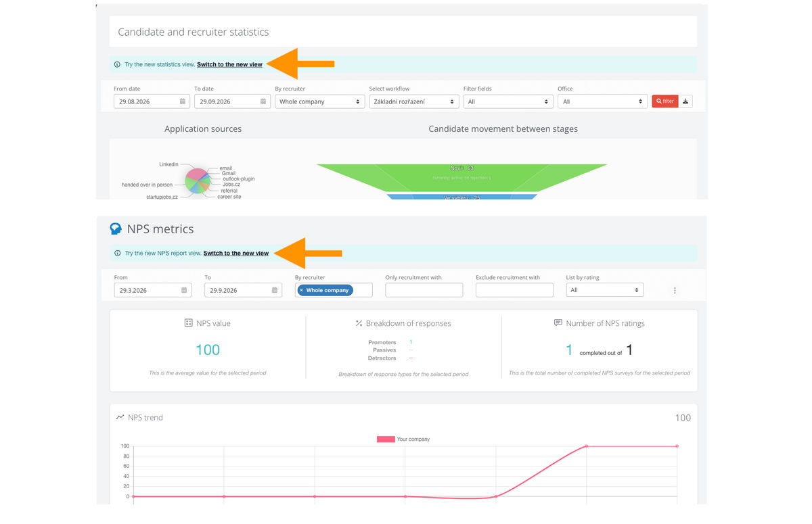Click the download export icon beside filter

[685, 101]
